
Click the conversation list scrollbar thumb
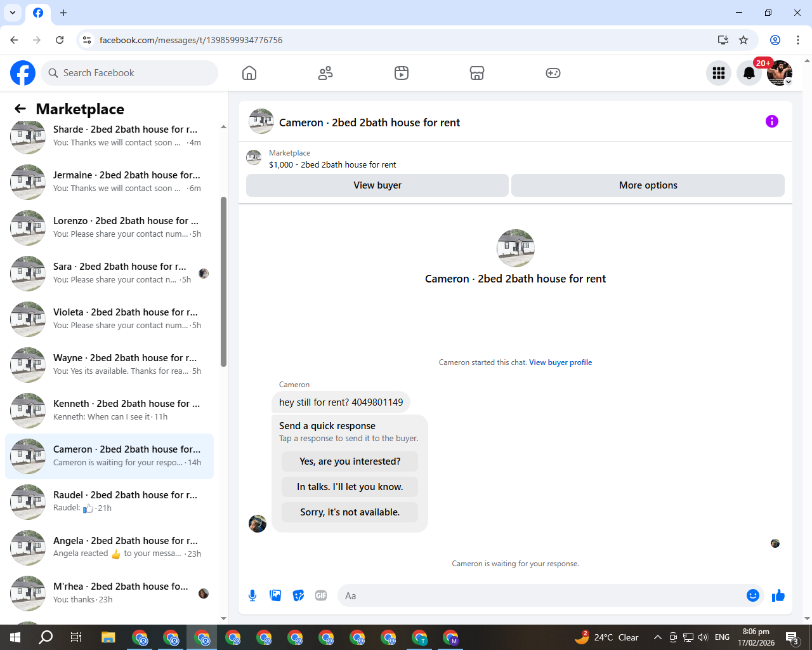[x=223, y=282]
